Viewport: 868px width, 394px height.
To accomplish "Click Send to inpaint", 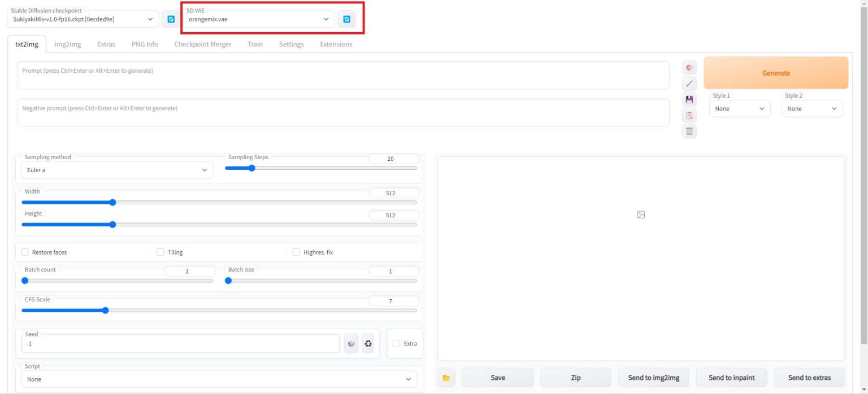I will click(x=731, y=377).
